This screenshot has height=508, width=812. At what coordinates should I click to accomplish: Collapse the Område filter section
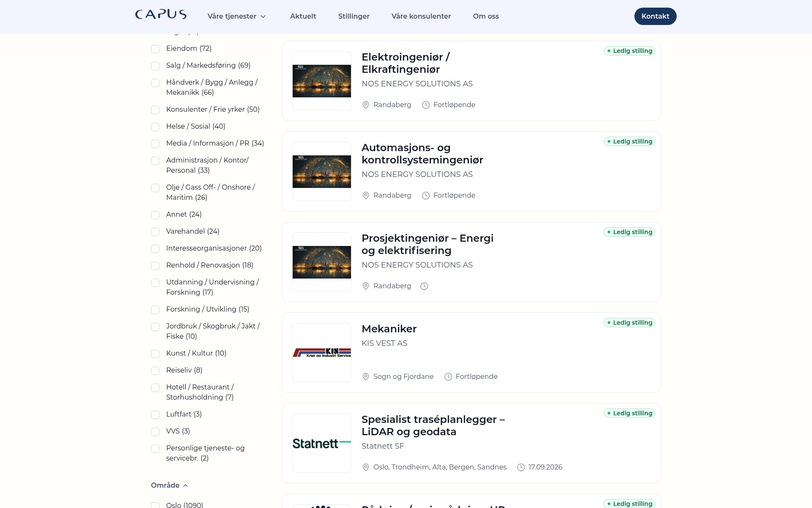click(x=169, y=485)
